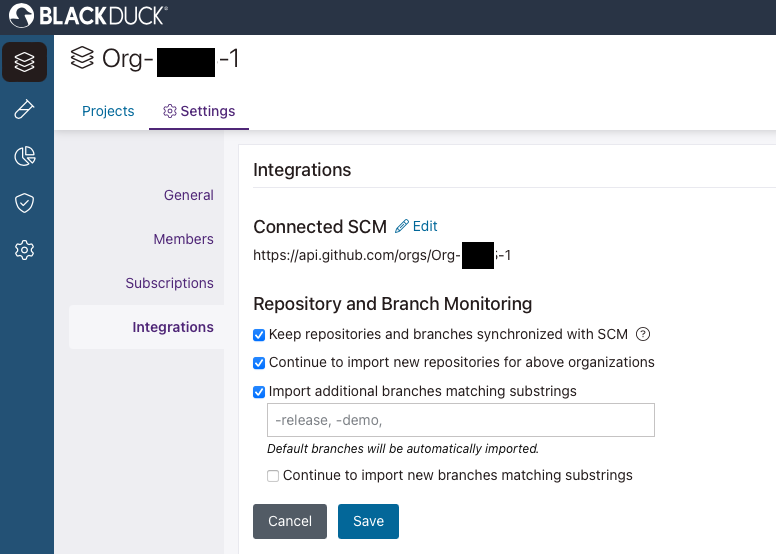Open General settings section
Viewport: 776px width, 554px height.
click(x=188, y=195)
